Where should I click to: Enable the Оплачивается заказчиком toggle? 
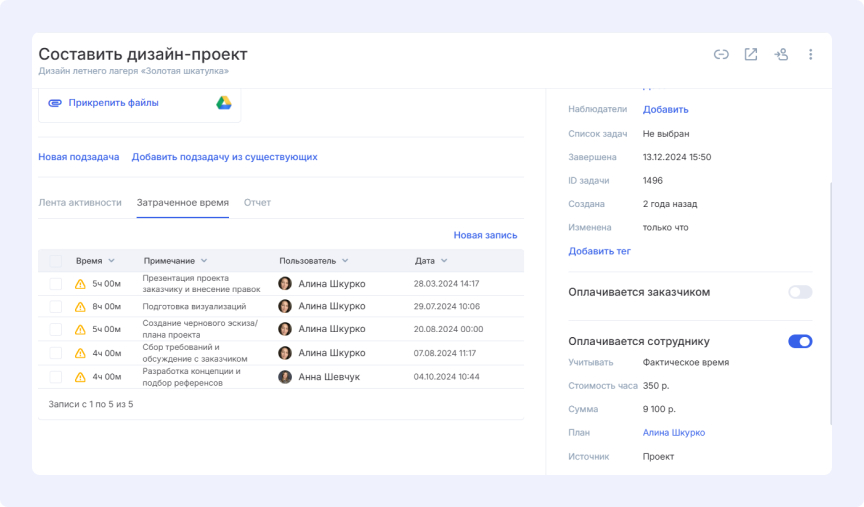[x=800, y=292]
